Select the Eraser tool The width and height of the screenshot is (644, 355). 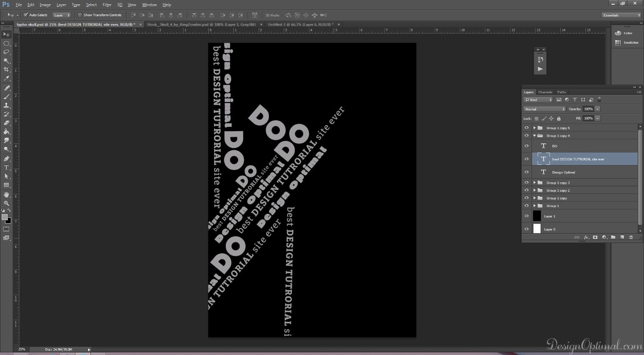(x=6, y=123)
